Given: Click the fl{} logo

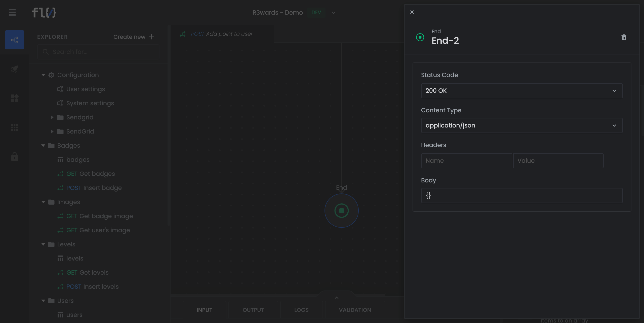Looking at the screenshot, I should [x=44, y=13].
